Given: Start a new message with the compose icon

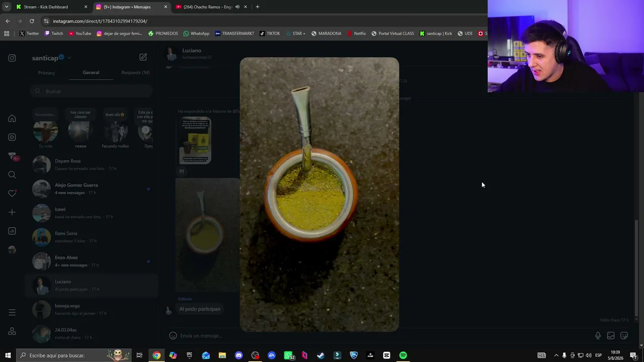Looking at the screenshot, I should coord(143,57).
